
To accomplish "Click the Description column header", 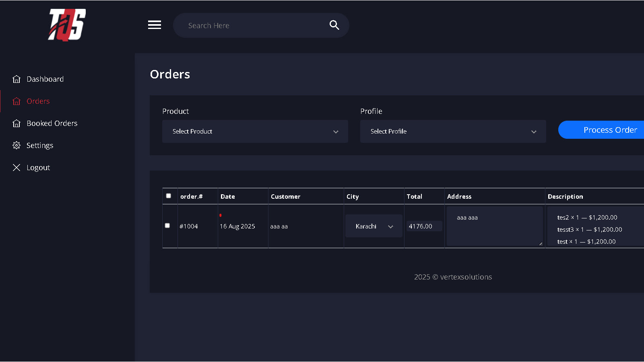I will [x=566, y=197].
